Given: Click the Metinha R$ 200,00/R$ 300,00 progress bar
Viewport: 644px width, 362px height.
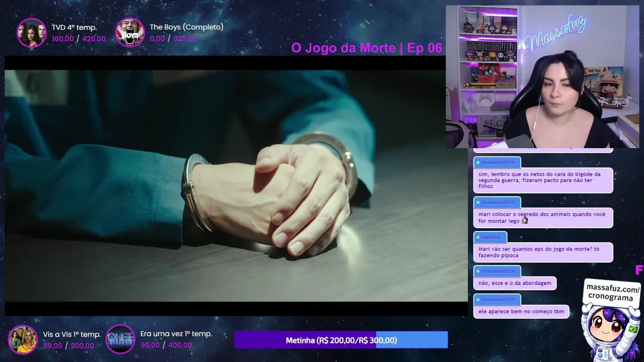Looking at the screenshot, I should tap(341, 340).
